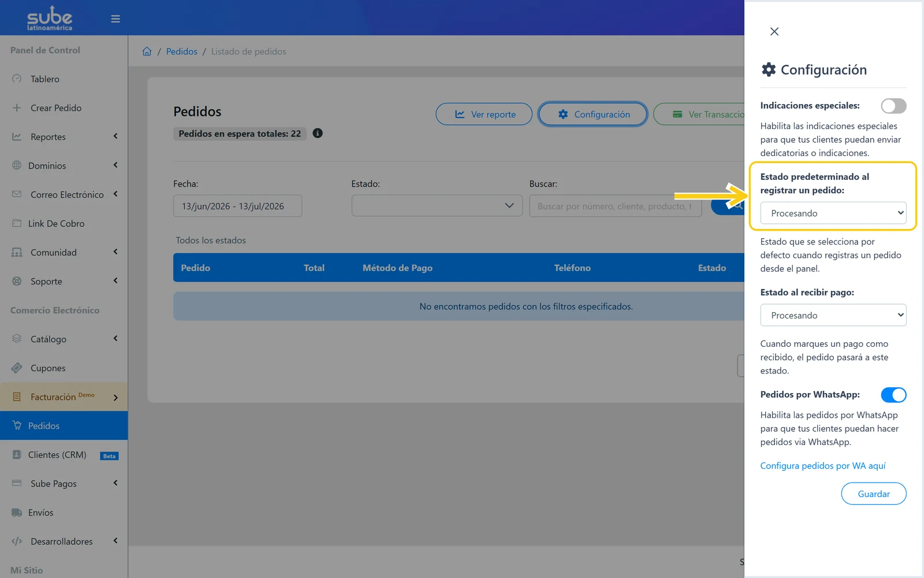Viewport: 924px width, 578px height.
Task: Open Link De Cobro menu item
Action: point(64,223)
